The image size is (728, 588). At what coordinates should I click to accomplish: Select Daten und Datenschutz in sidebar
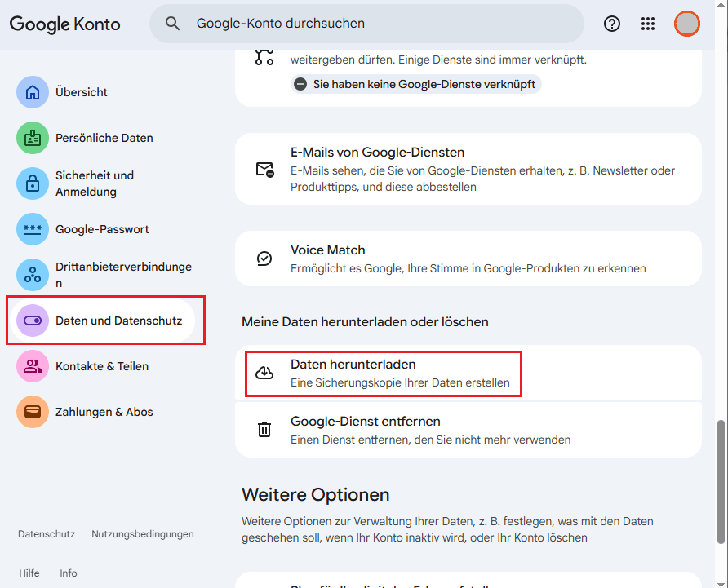pyautogui.click(x=118, y=321)
